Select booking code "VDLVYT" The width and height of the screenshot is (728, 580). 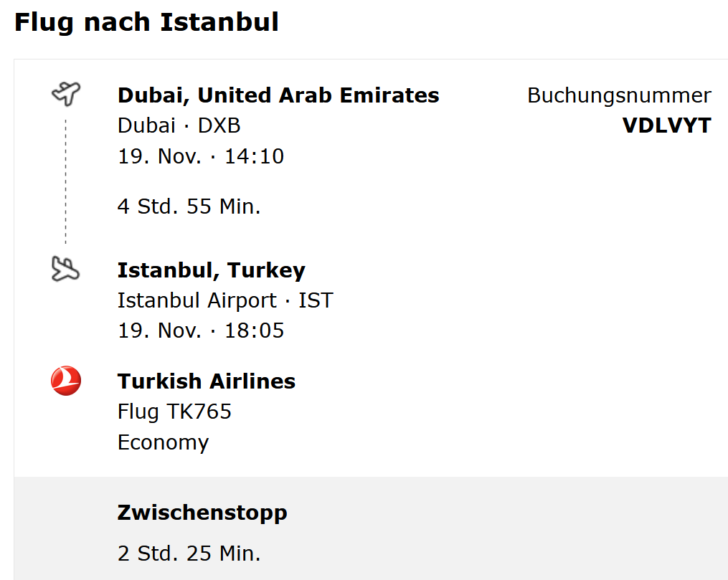[x=666, y=125]
